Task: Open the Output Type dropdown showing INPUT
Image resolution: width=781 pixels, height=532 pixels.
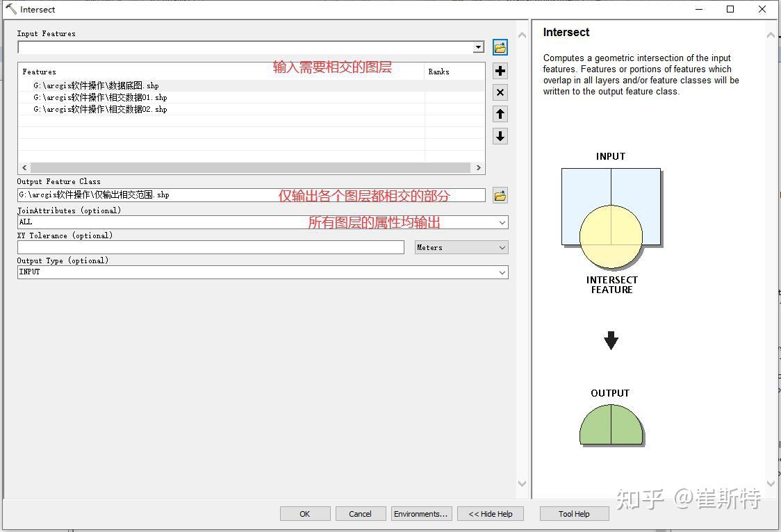Action: (x=502, y=272)
